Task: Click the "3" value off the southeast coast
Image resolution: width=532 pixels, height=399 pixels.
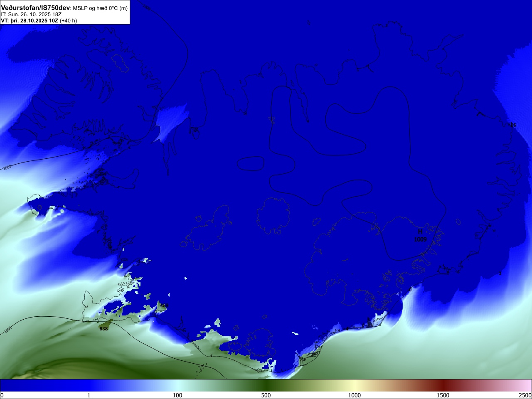Action: click(500, 273)
